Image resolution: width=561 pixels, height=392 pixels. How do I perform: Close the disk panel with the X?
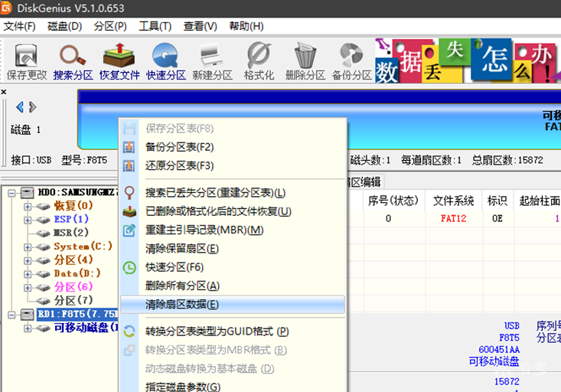pyautogui.click(x=4, y=92)
